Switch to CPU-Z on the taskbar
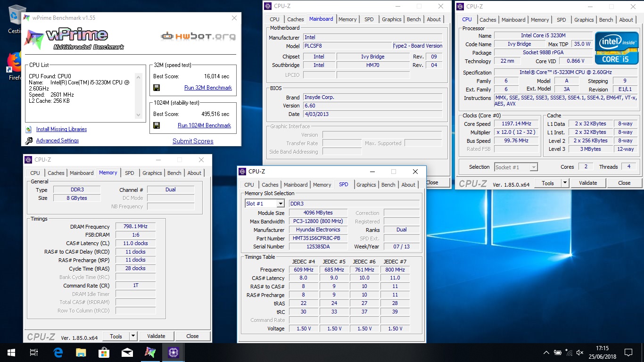This screenshot has height=362, width=644. pos(173,352)
